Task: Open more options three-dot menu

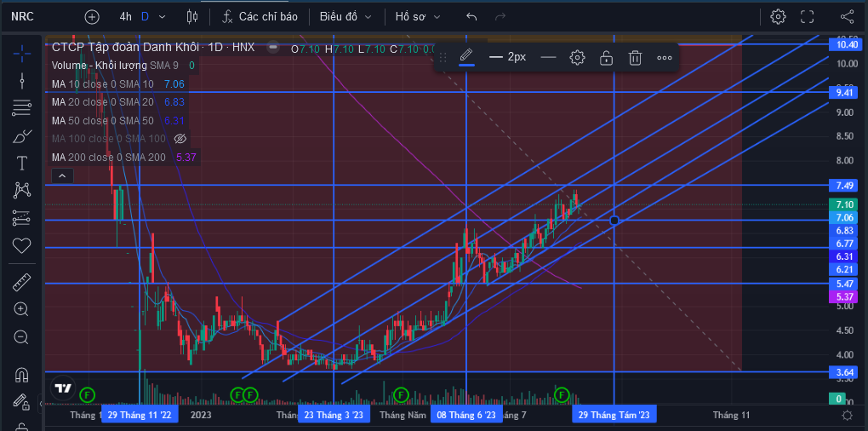Action: coord(665,57)
